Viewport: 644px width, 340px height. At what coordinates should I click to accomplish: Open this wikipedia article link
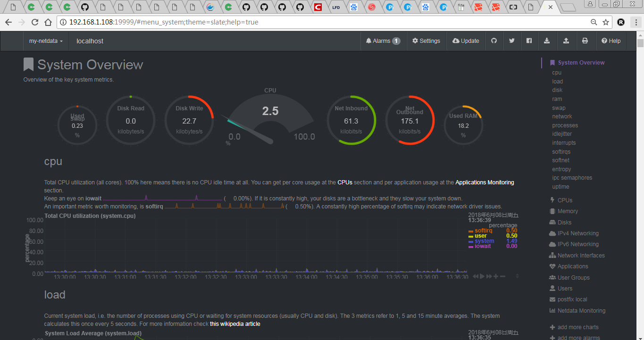coord(235,324)
